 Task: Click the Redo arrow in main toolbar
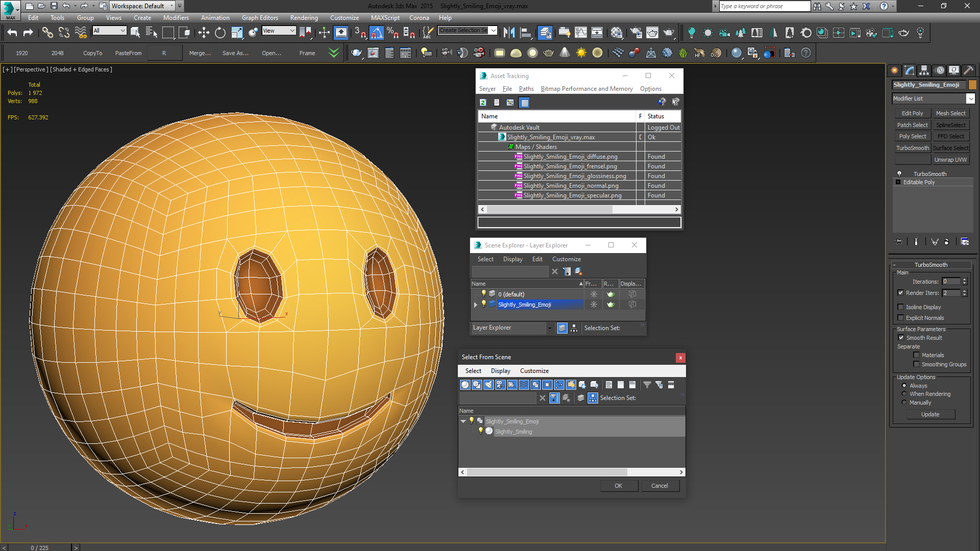tap(29, 33)
